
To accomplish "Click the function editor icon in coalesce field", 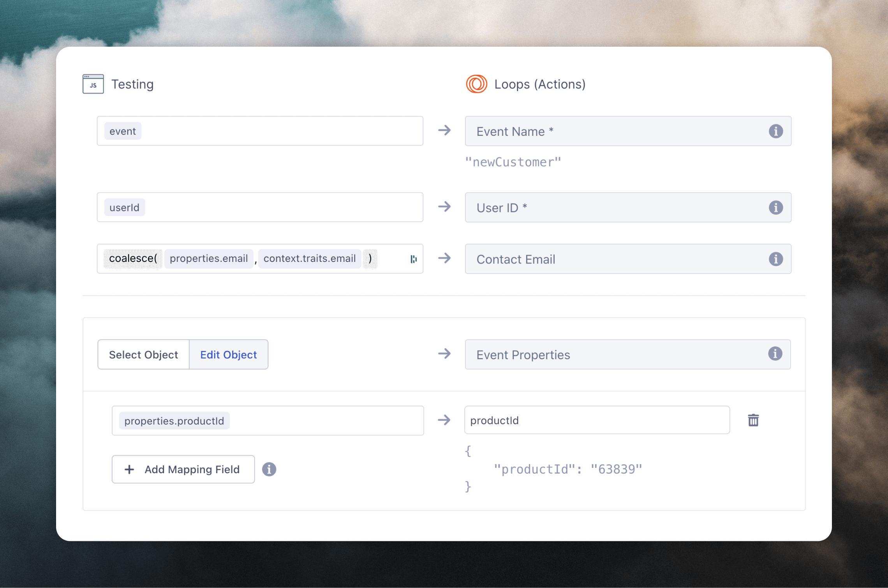I will click(414, 259).
